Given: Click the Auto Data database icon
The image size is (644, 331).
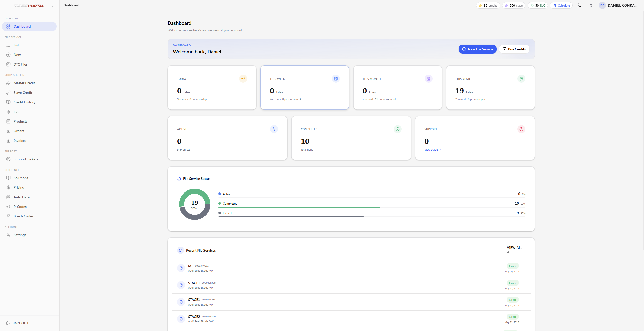Looking at the screenshot, I should (x=8, y=197).
